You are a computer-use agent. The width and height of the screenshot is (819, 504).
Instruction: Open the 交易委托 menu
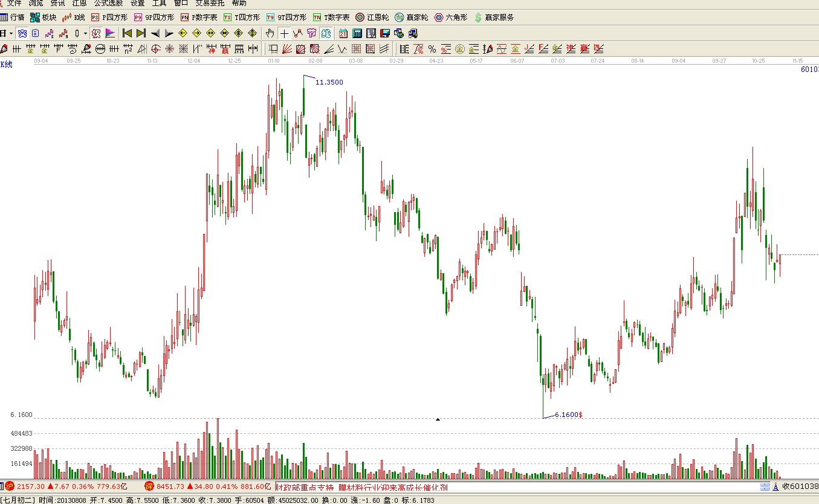click(209, 3)
